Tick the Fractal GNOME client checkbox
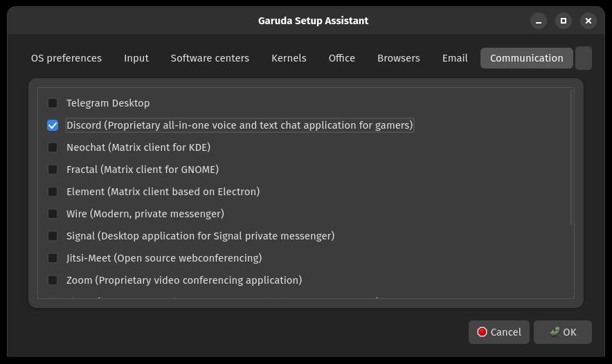 click(53, 170)
